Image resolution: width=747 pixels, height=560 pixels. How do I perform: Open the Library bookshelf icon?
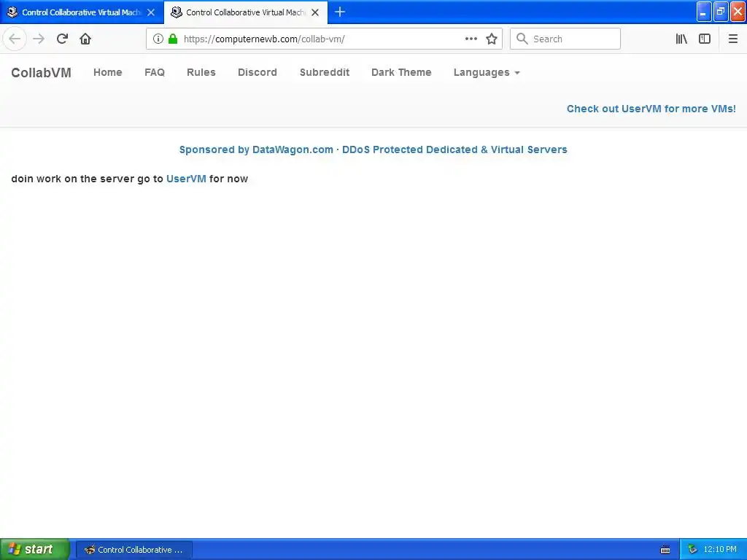(x=681, y=39)
